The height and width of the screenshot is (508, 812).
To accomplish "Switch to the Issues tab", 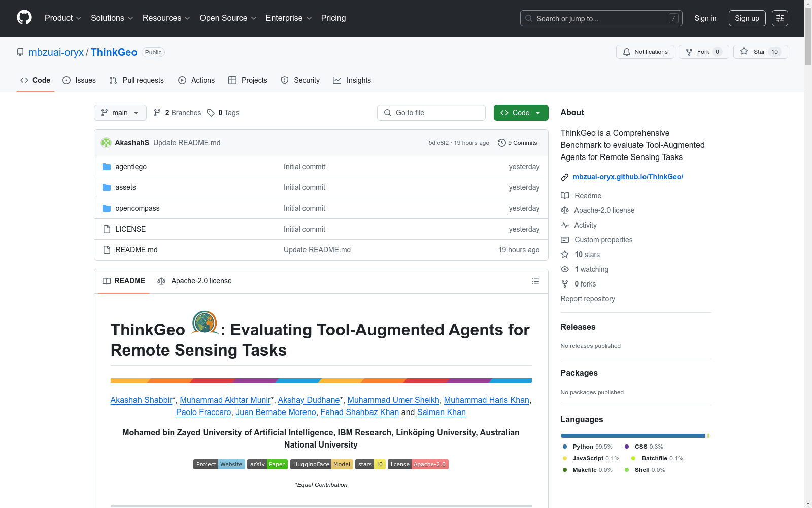I will pyautogui.click(x=79, y=80).
